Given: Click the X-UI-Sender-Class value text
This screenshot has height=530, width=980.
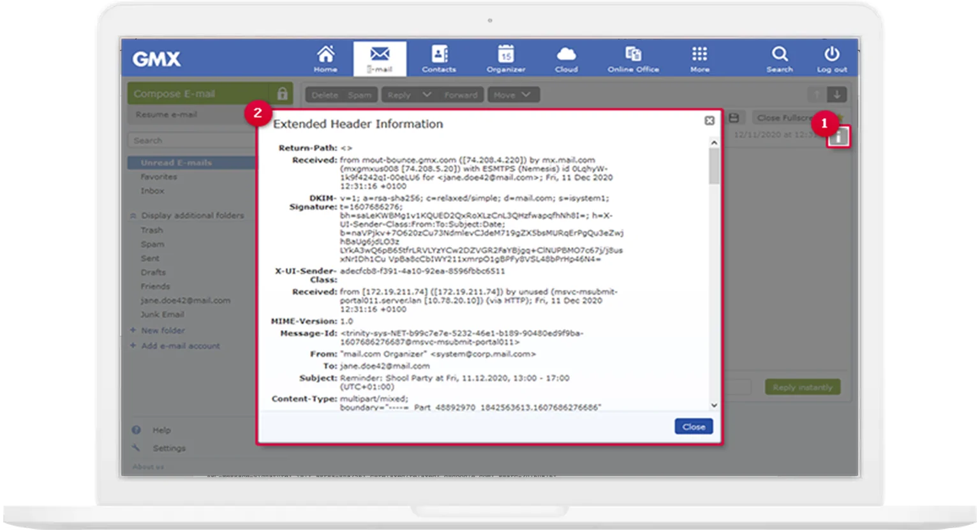Looking at the screenshot, I should [x=422, y=271].
